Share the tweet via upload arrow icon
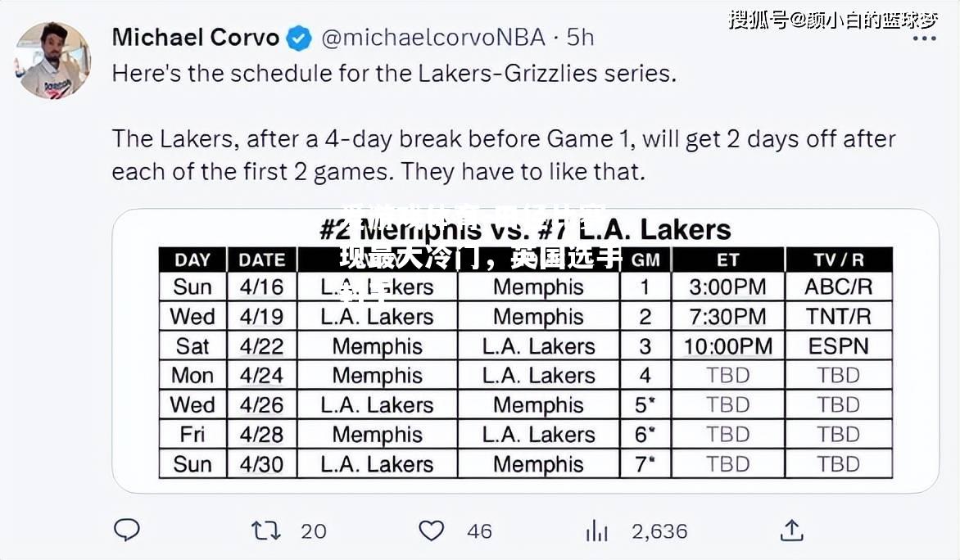The width and height of the screenshot is (960, 560). (x=791, y=530)
